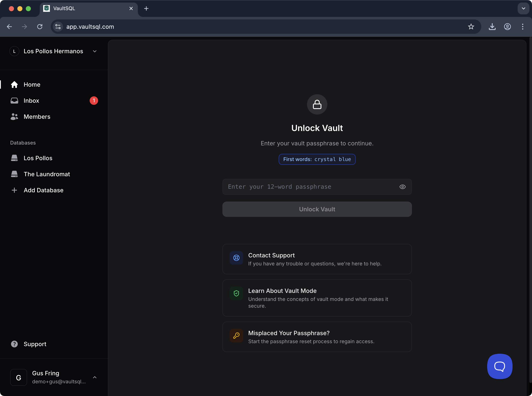Click the Vault Mode shield icon
The image size is (532, 396).
click(236, 293)
